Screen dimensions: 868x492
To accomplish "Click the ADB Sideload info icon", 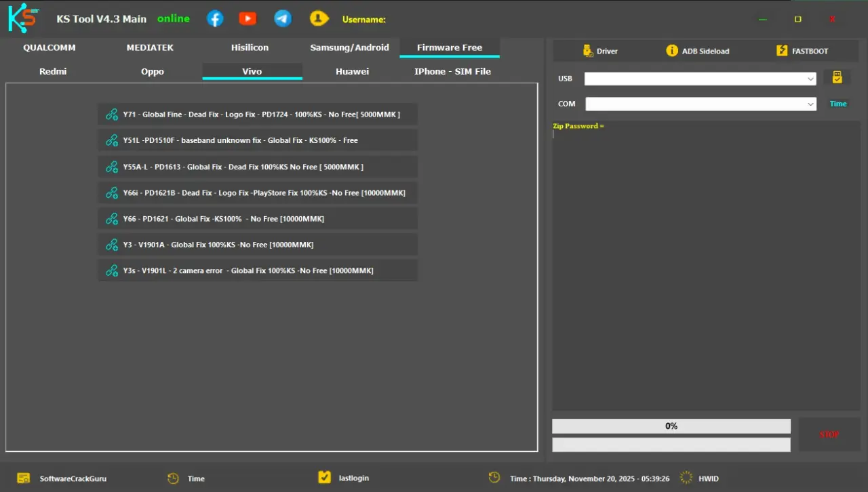I will coord(672,51).
